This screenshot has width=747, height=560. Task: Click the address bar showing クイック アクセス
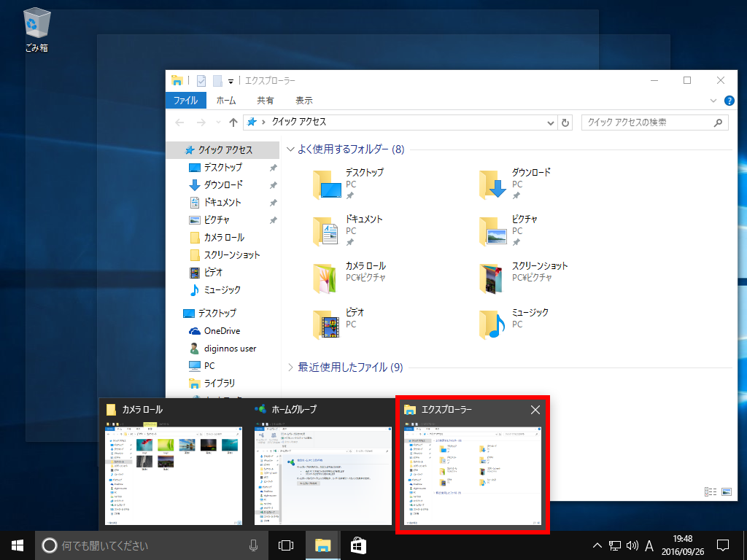click(399, 122)
